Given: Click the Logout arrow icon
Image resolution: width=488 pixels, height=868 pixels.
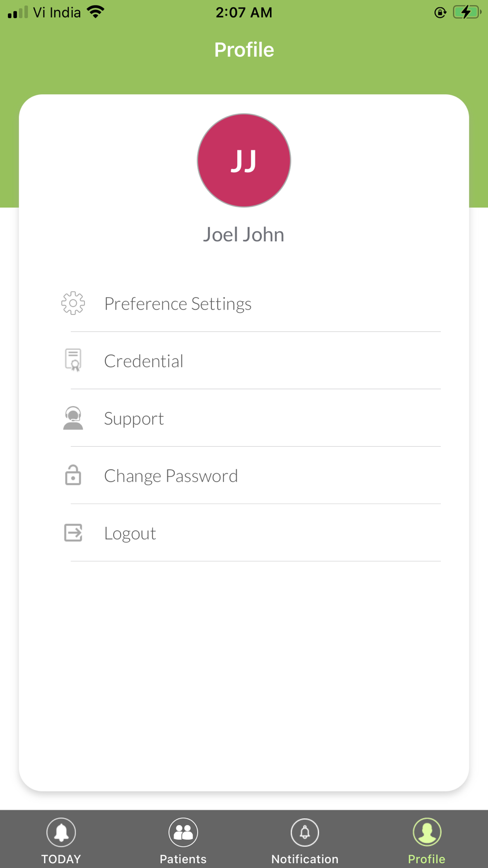Looking at the screenshot, I should point(73,533).
